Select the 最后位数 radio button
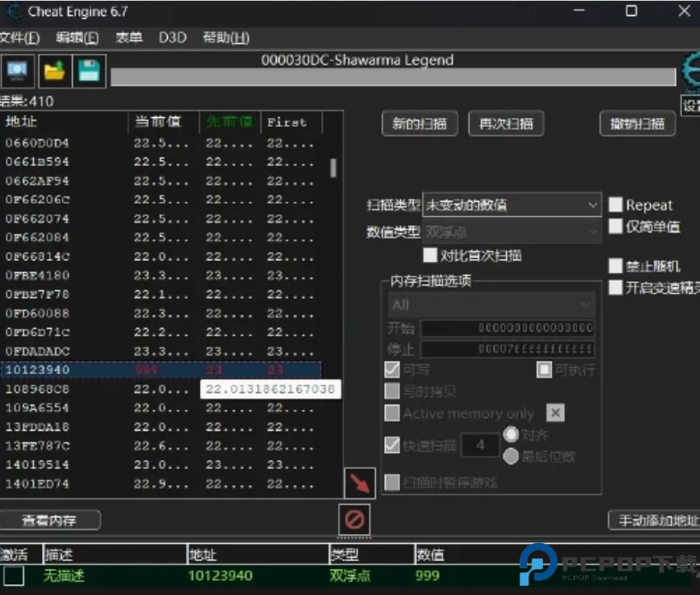The height and width of the screenshot is (595, 700). tap(511, 456)
